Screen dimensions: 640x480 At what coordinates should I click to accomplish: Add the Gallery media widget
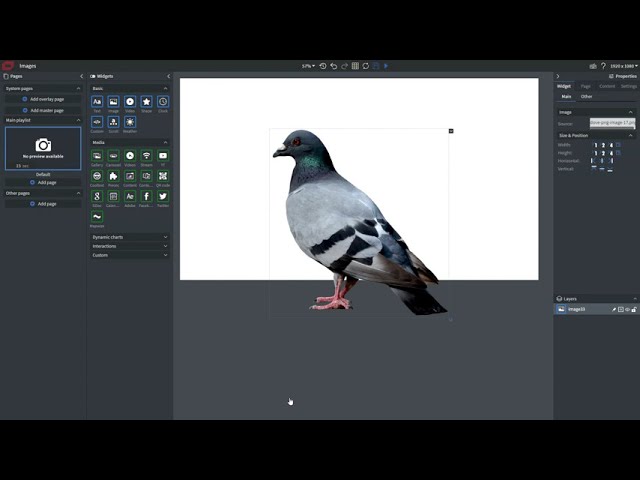(97, 156)
